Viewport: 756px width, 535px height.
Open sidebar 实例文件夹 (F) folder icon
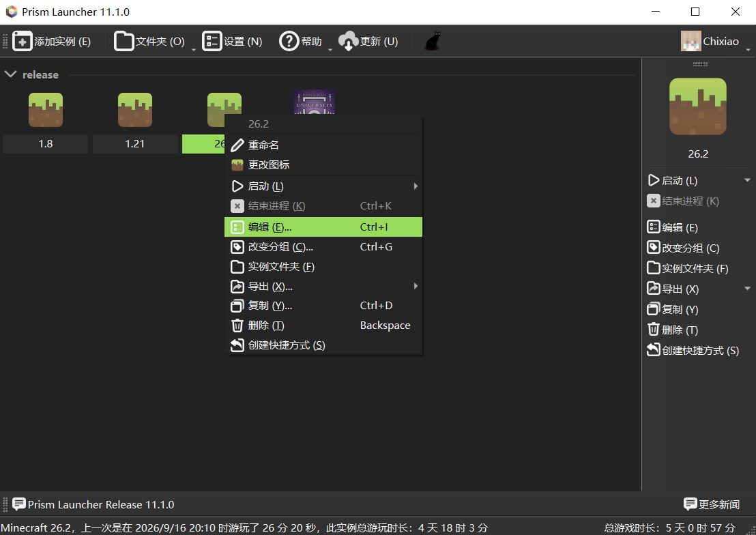click(x=653, y=268)
